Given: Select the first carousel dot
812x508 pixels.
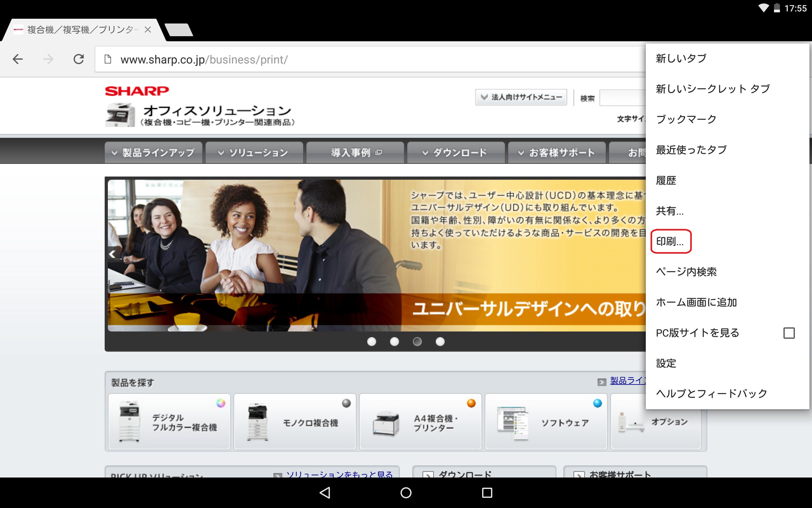Looking at the screenshot, I should (x=371, y=342).
